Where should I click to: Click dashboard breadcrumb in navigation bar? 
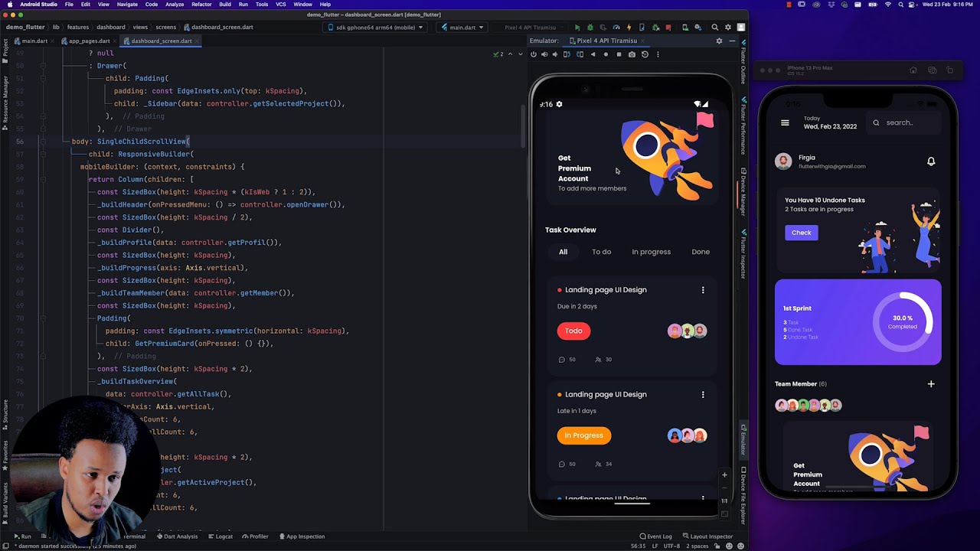[x=110, y=28]
